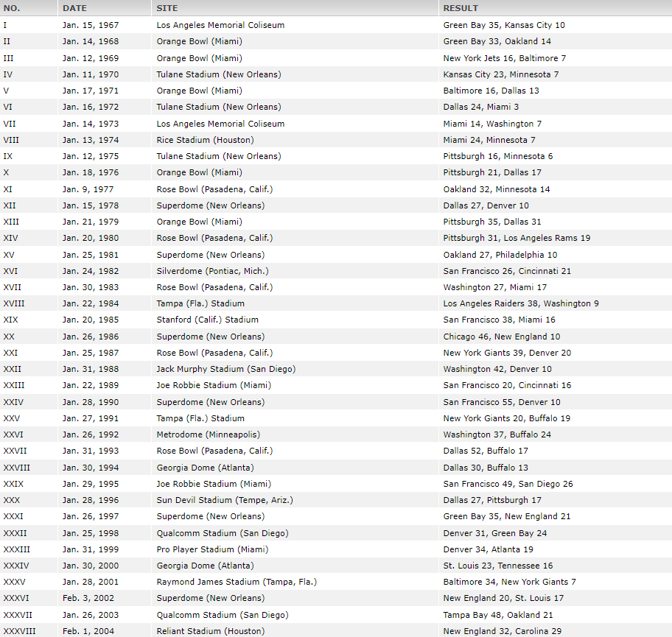Click the Feb. 3, 2002 date cell
This screenshot has height=637, width=672.
tap(88, 598)
